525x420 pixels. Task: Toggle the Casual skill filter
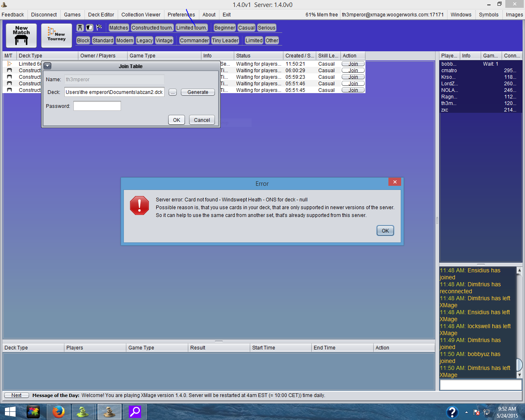pyautogui.click(x=247, y=28)
